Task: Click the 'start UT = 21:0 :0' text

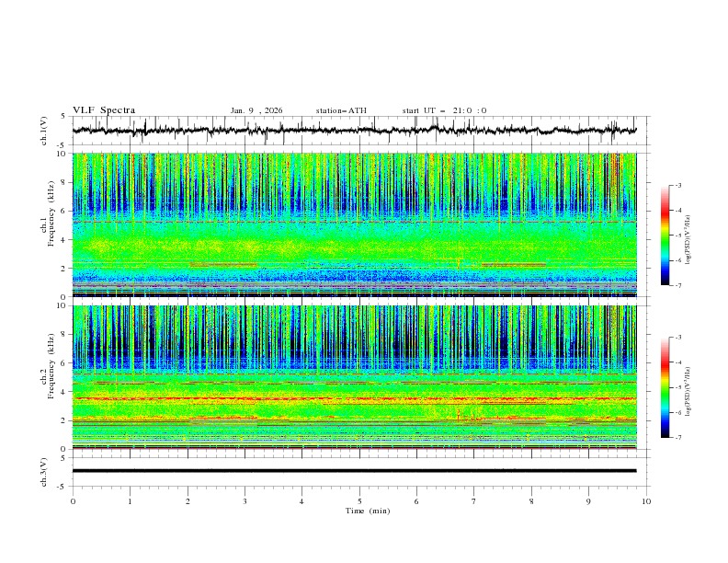Action: [444, 110]
